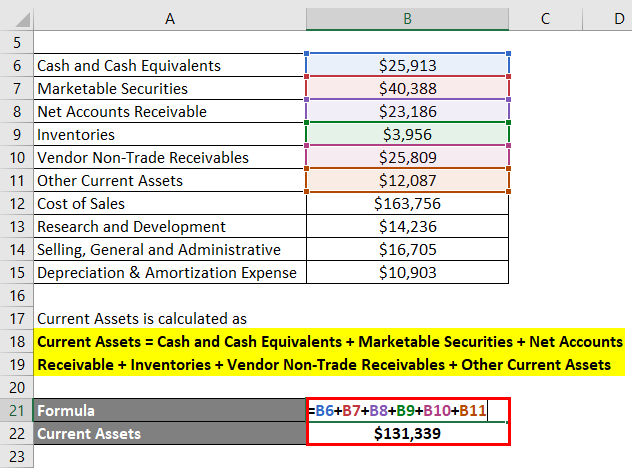Click the $10,903 value cell

point(407,272)
